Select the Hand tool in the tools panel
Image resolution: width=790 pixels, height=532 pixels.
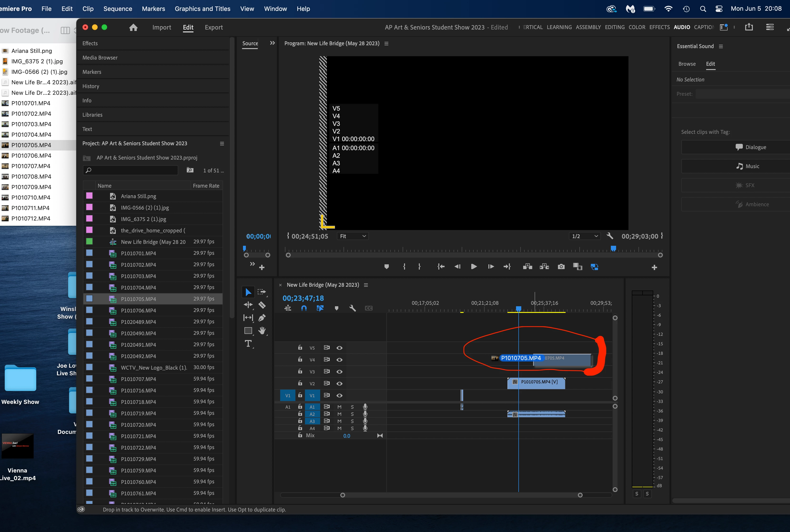click(x=262, y=331)
